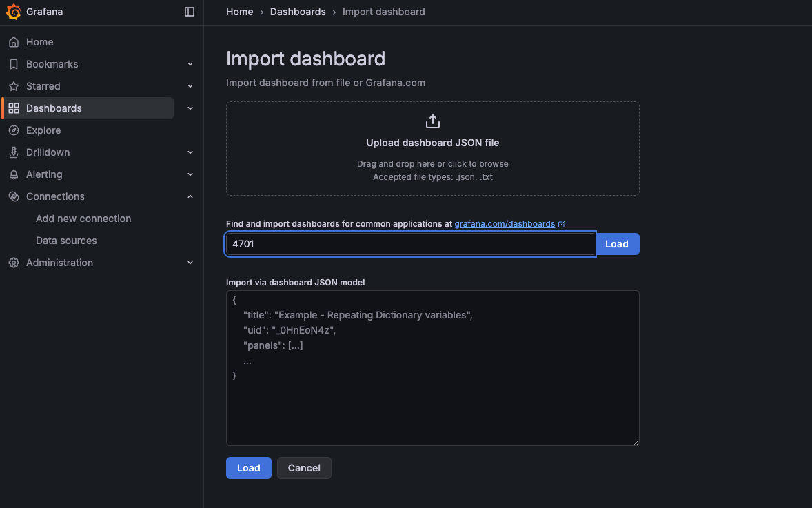Open Add new connection submenu item

click(83, 219)
